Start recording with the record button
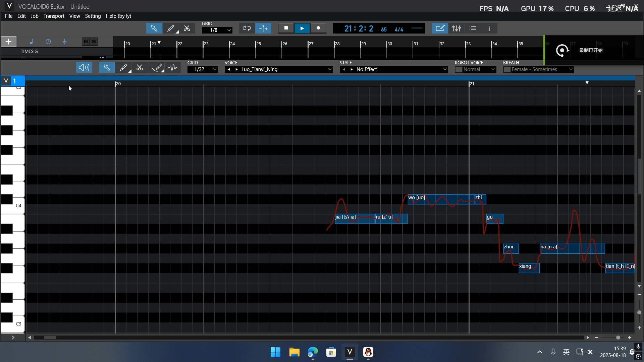Screen dimensions: 644x362 tap(318, 28)
